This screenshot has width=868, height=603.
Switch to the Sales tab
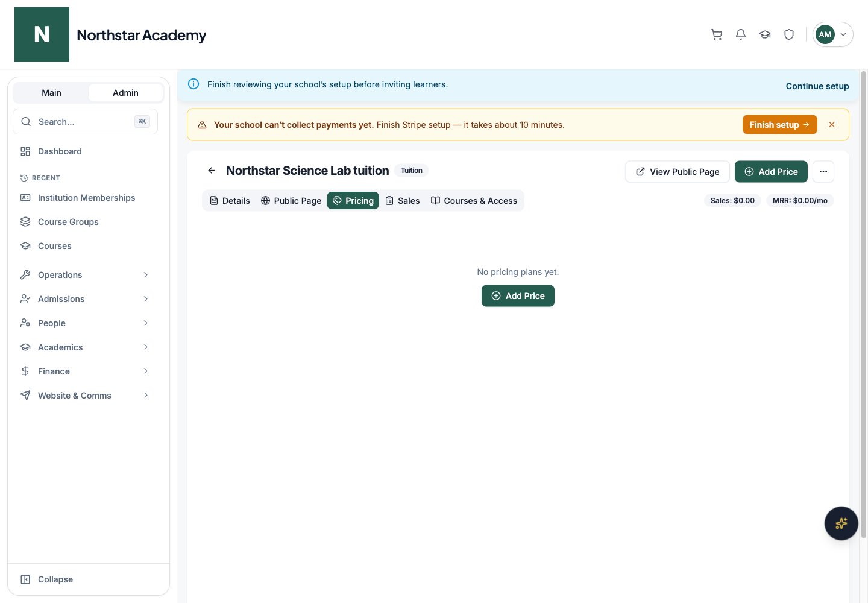click(x=403, y=201)
